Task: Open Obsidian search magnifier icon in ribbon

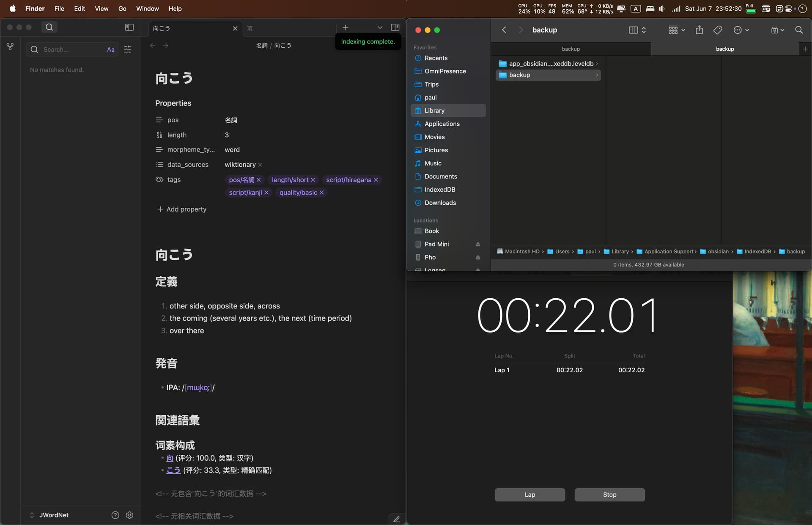Action: (49, 27)
